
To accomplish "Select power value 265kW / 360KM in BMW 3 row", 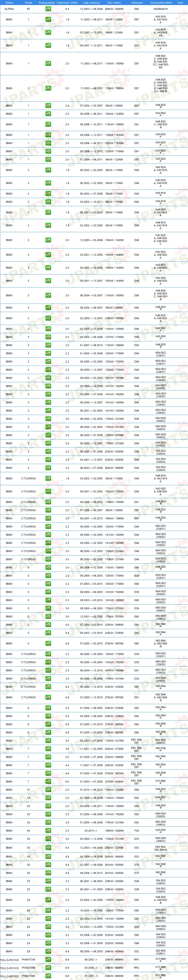I will (114, 468).
